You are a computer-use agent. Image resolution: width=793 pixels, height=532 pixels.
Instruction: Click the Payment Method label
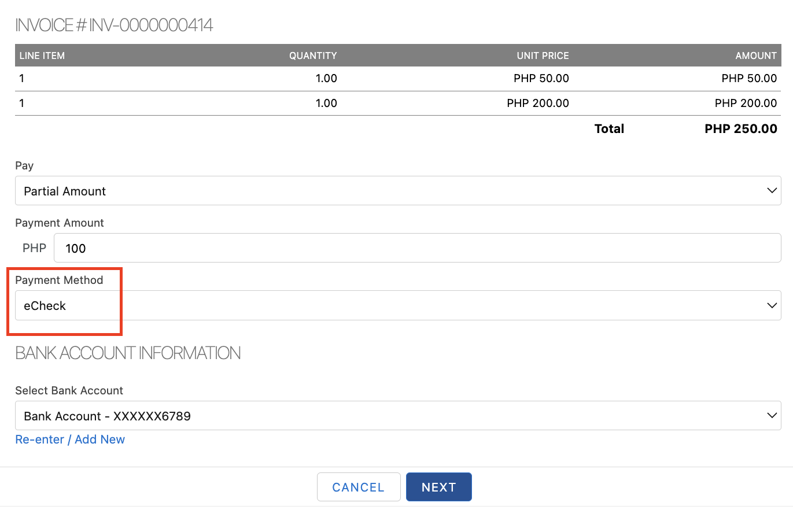coord(59,280)
